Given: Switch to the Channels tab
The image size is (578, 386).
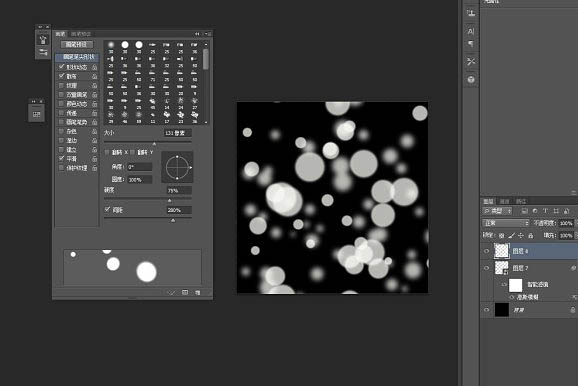Looking at the screenshot, I should coord(505,201).
